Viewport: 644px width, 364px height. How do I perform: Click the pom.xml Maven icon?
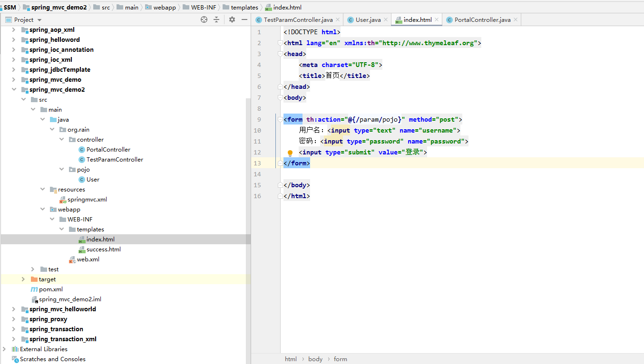click(34, 289)
